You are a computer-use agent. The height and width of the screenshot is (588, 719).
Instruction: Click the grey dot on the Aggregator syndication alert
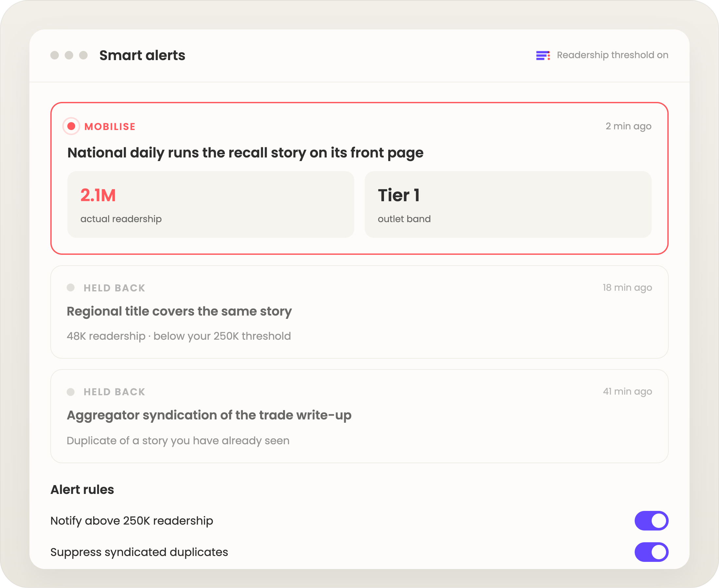pyautogui.click(x=71, y=392)
